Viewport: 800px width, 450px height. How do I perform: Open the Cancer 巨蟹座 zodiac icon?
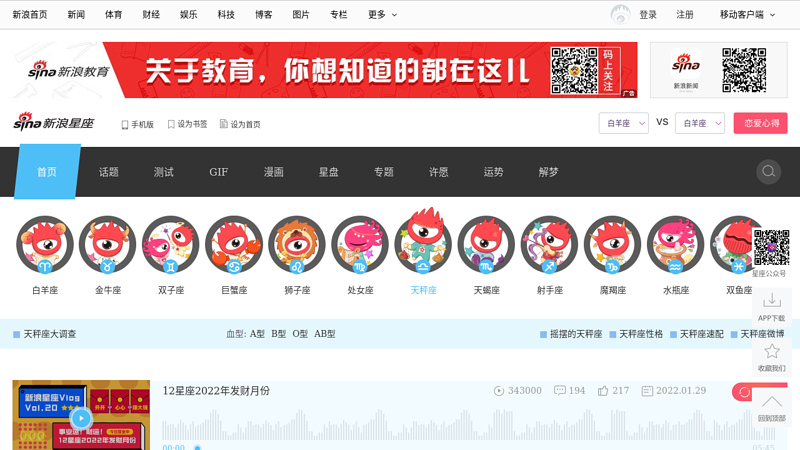(234, 244)
